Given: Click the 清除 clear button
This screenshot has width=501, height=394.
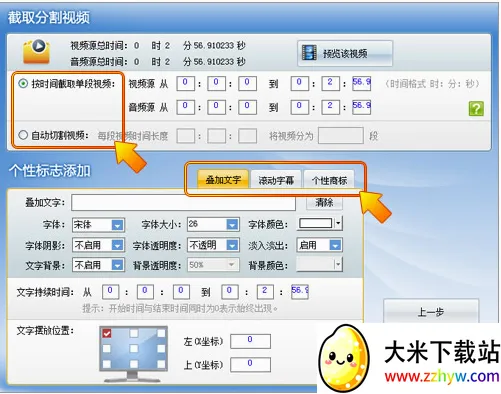Looking at the screenshot, I should [324, 202].
